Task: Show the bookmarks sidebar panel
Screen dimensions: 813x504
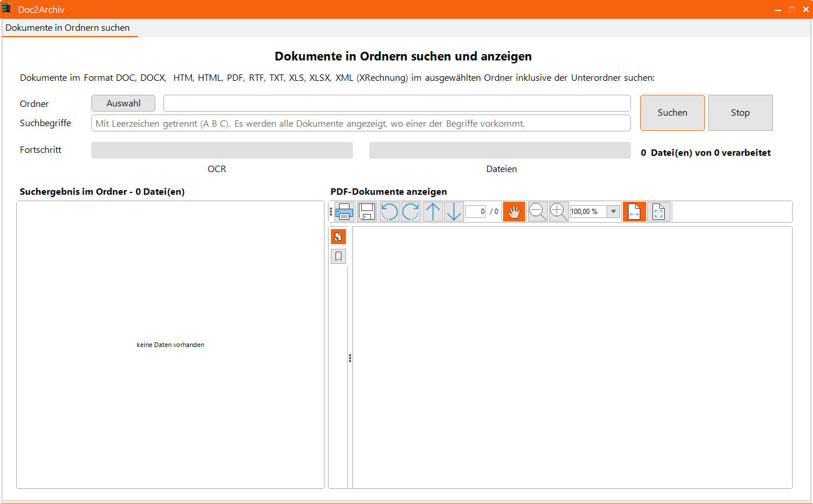Action: (338, 256)
